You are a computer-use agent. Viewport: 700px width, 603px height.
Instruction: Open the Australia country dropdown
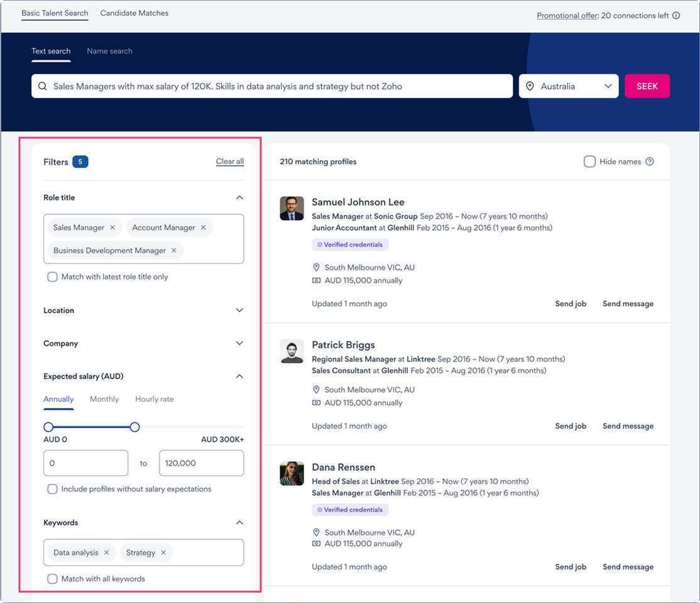click(x=568, y=86)
